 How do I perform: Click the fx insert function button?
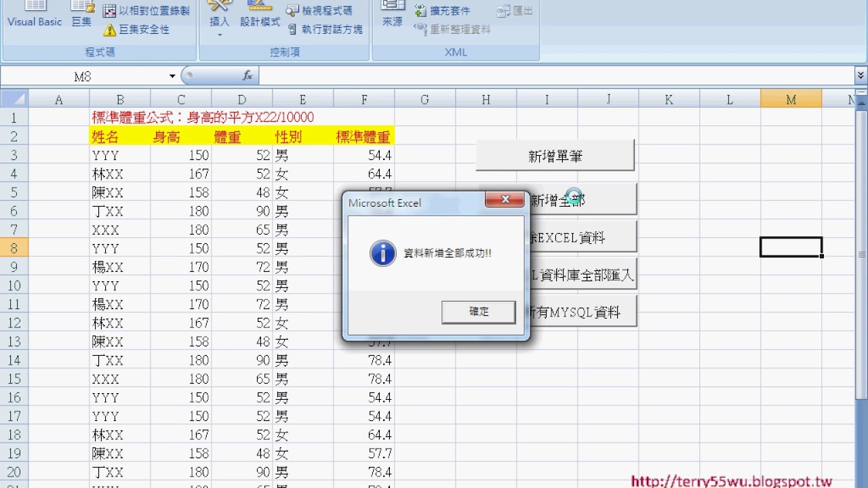pos(248,76)
